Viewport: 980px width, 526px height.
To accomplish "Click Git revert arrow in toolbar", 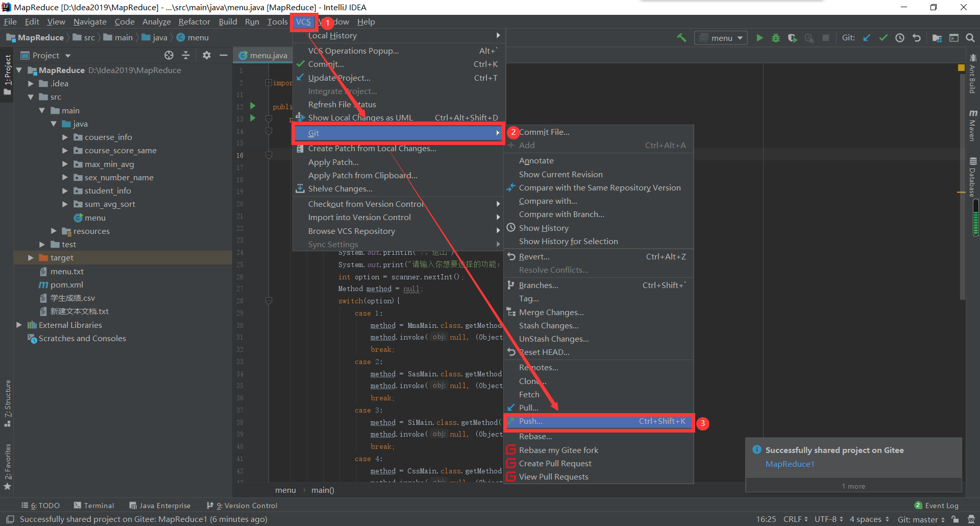I will pyautogui.click(x=917, y=38).
